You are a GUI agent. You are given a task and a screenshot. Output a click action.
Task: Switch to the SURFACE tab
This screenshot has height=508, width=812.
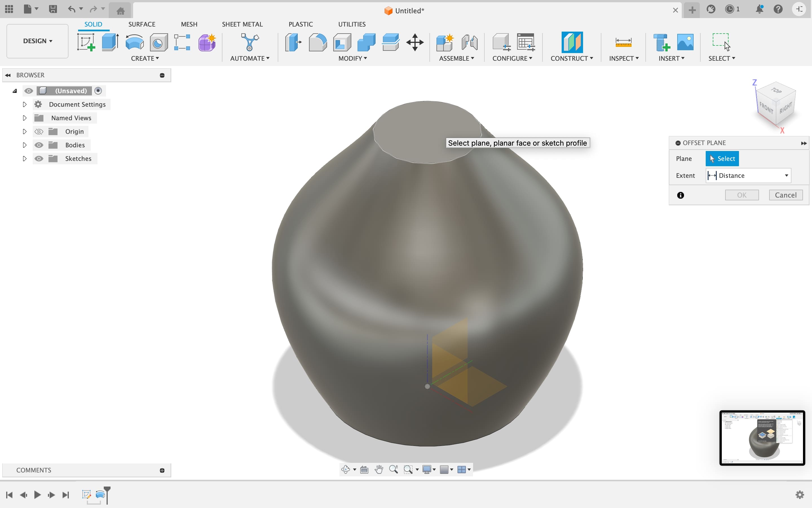142,24
